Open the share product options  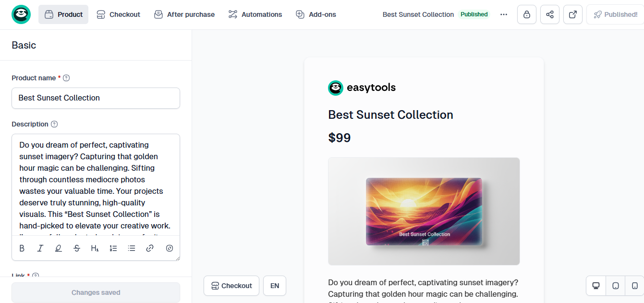click(549, 14)
